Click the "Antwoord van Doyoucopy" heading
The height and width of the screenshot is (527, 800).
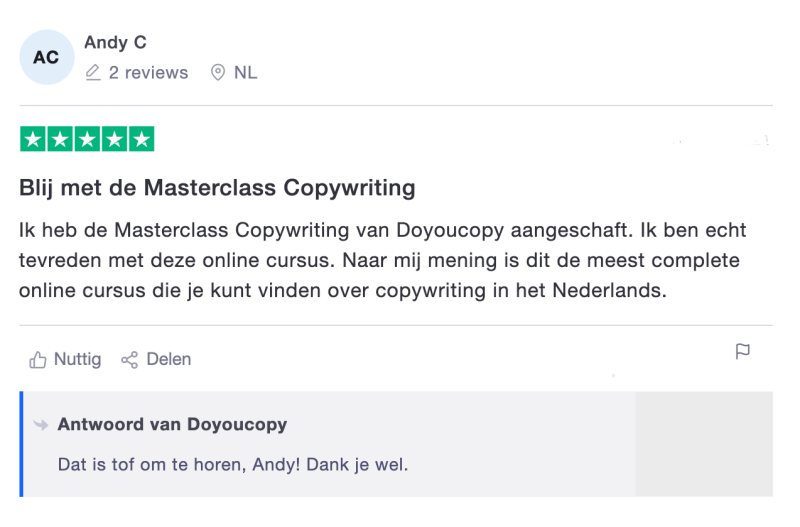coord(172,424)
